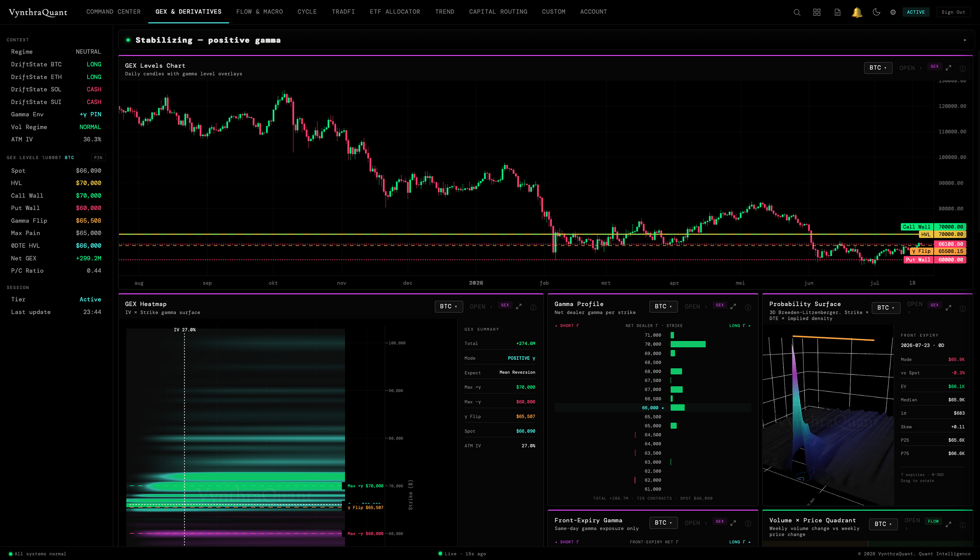Open BTC dropdown in Volume × Price Quadrant
Screen dimensions: 980x560
(x=883, y=524)
